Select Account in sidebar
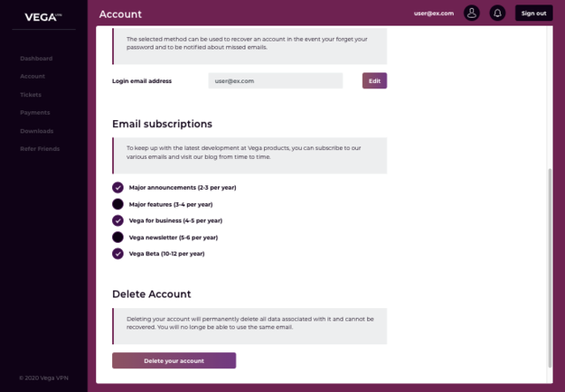This screenshot has height=392, width=565. pos(32,77)
